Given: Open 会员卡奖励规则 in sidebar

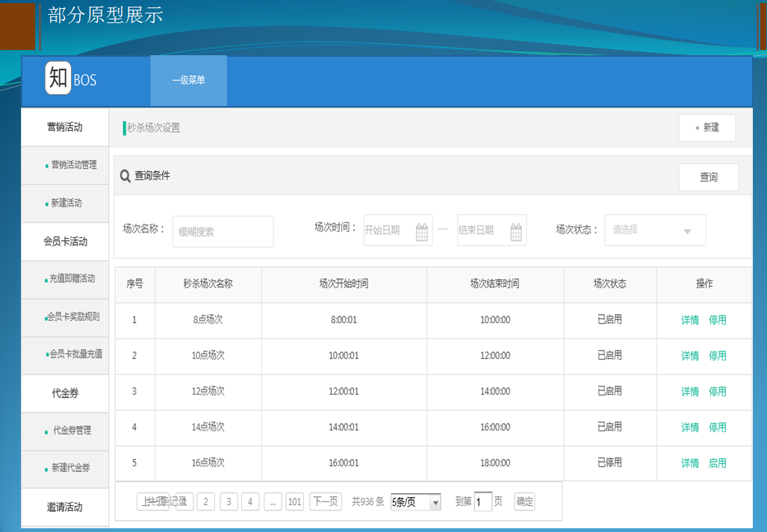Looking at the screenshot, I should click(x=65, y=317).
